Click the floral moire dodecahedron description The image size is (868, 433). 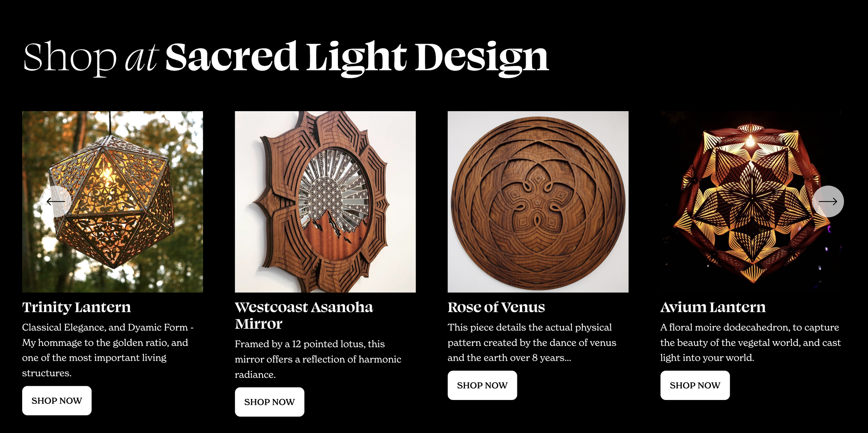751,342
